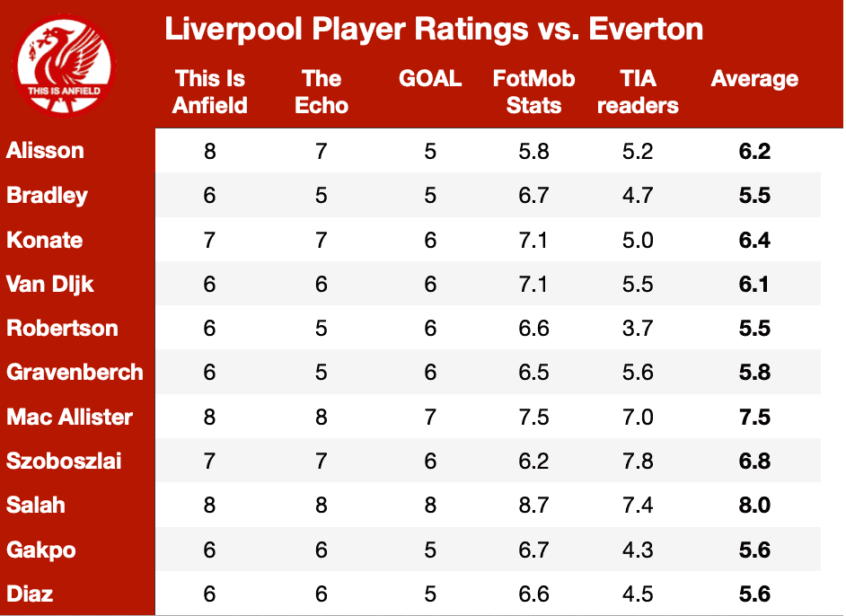Select the This Is Anfield column header
The width and height of the screenshot is (846, 616).
(x=210, y=92)
